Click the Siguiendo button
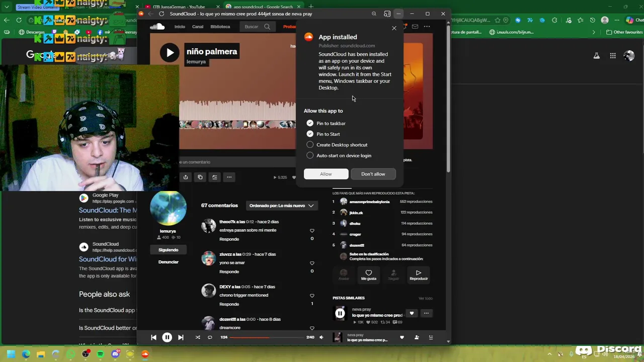The image size is (644, 362). pos(168,250)
